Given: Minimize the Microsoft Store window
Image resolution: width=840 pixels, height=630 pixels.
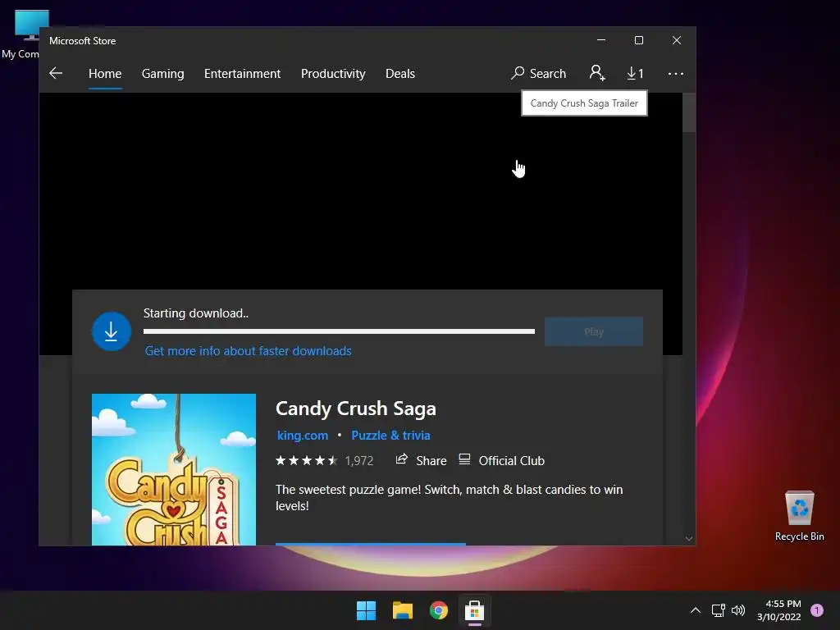Looking at the screenshot, I should pyautogui.click(x=601, y=40).
